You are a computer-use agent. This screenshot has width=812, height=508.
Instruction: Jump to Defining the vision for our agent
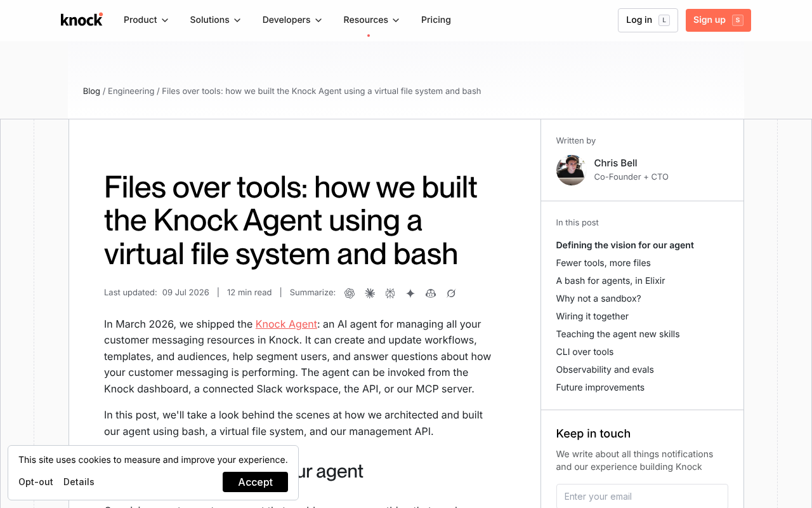click(x=625, y=245)
